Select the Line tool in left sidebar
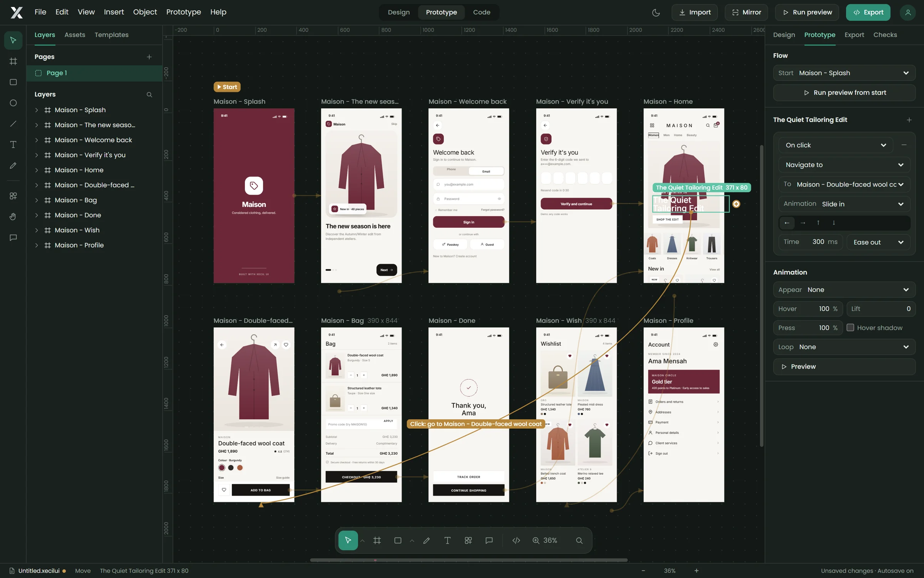Image resolution: width=924 pixels, height=578 pixels. [13, 124]
